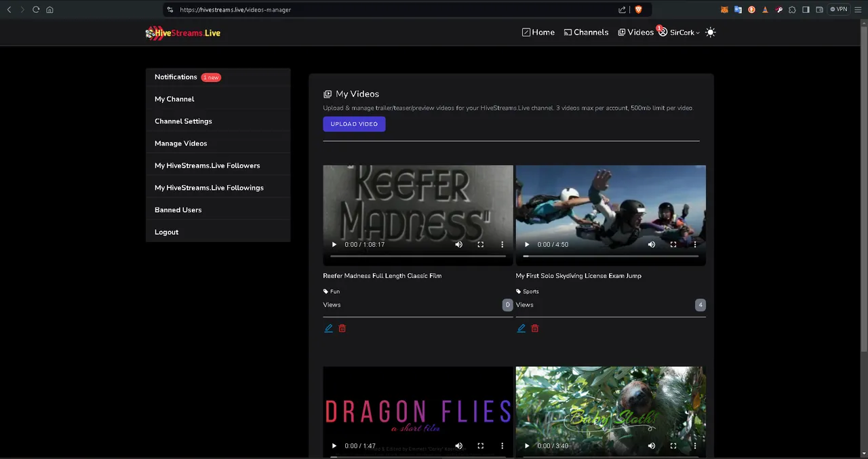The image size is (868, 459).
Task: Select Manage Videos in the sidebar
Action: pos(218,144)
